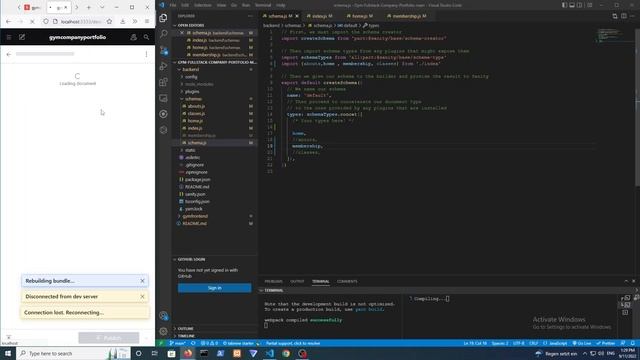Open the Extensions view
Screen dimensions: 640x360
pyautogui.click(x=163, y=82)
